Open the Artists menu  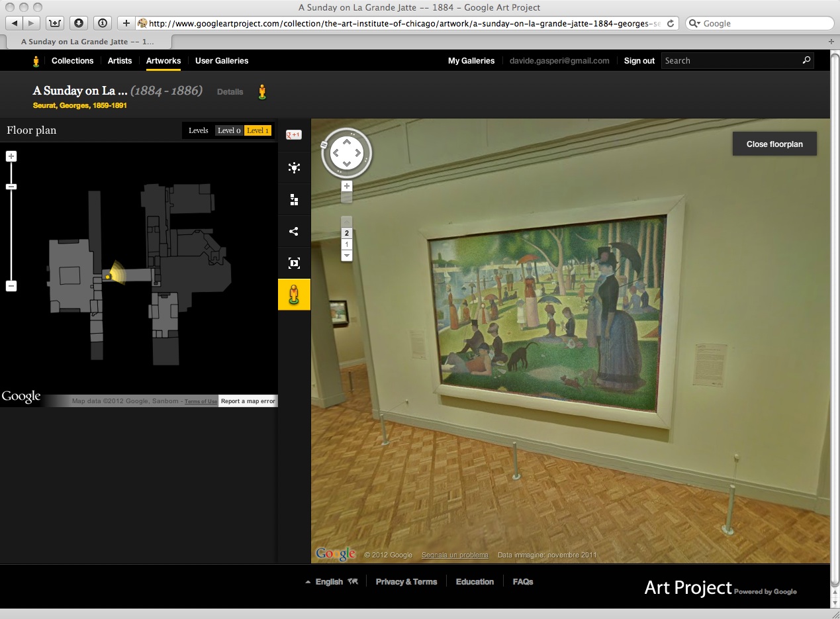tap(120, 61)
